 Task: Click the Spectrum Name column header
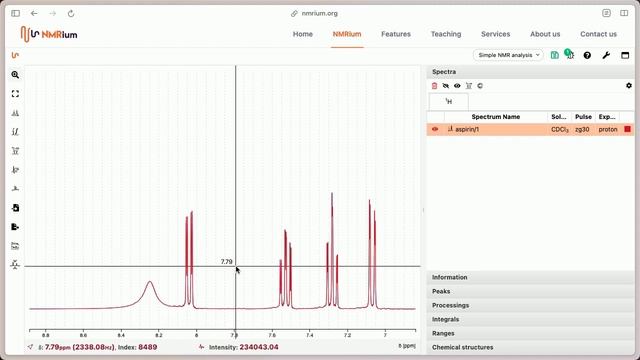tap(496, 117)
